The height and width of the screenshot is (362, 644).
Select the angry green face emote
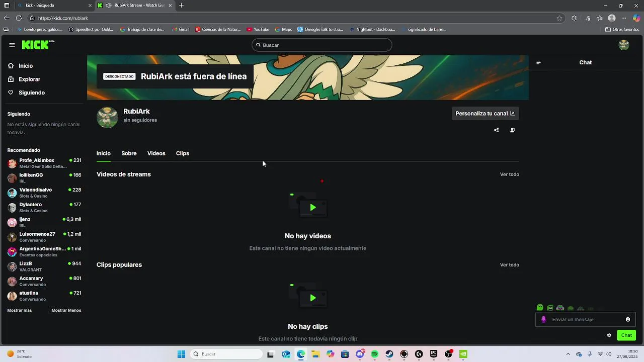pos(550,308)
